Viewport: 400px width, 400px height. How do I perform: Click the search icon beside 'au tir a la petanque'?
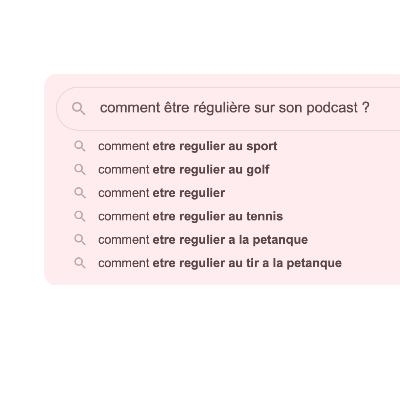coord(80,263)
